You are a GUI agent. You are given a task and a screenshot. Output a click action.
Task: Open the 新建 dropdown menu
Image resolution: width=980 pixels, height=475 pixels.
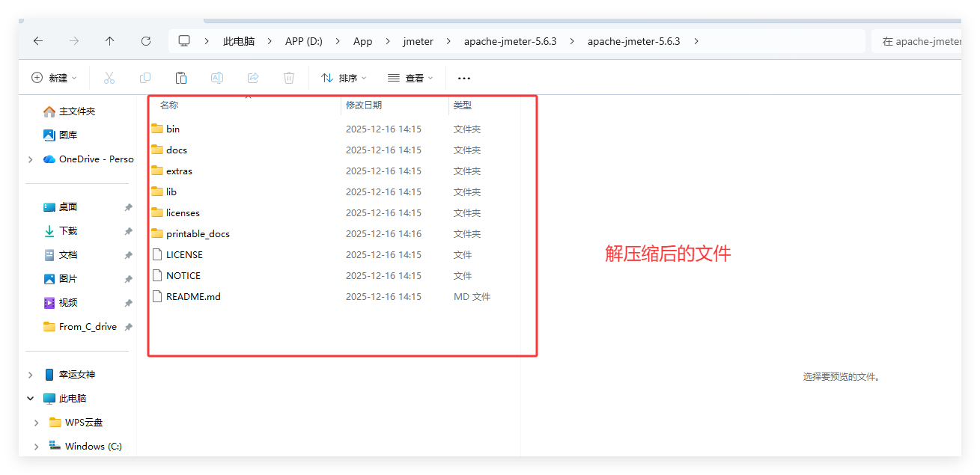pos(55,78)
